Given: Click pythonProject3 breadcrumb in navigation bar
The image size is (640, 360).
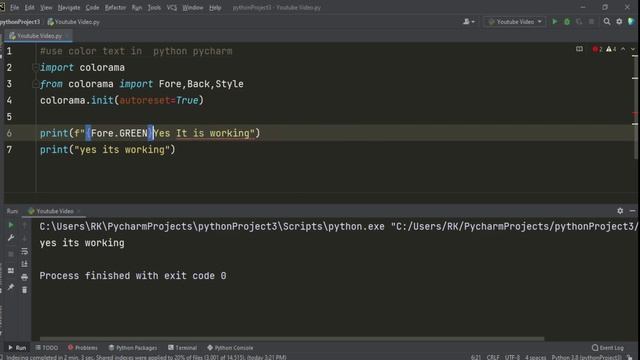Looking at the screenshot, I should (20, 22).
